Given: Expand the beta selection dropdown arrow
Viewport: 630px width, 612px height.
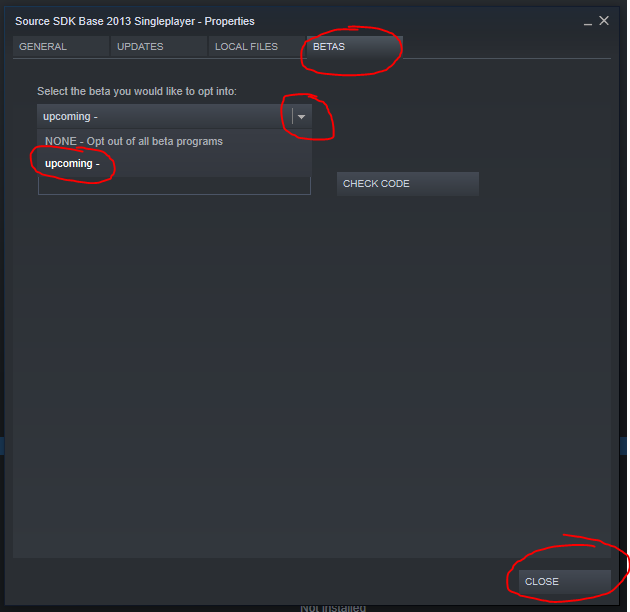Looking at the screenshot, I should [301, 117].
